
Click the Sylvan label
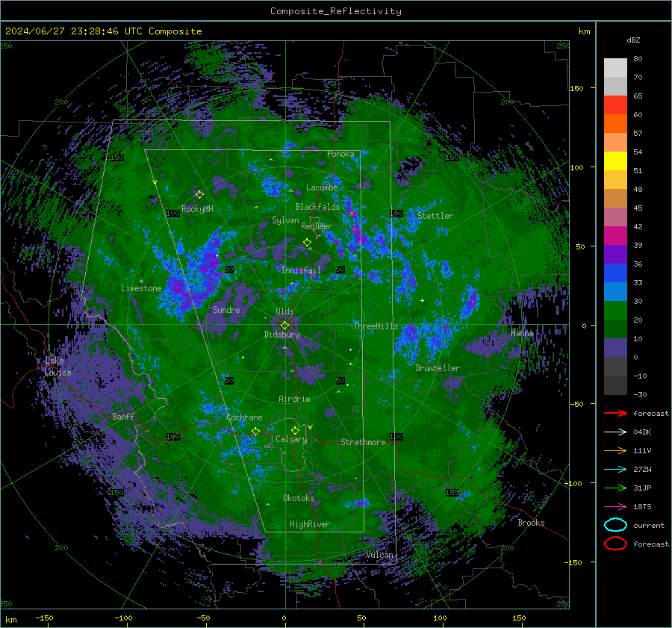click(x=285, y=220)
